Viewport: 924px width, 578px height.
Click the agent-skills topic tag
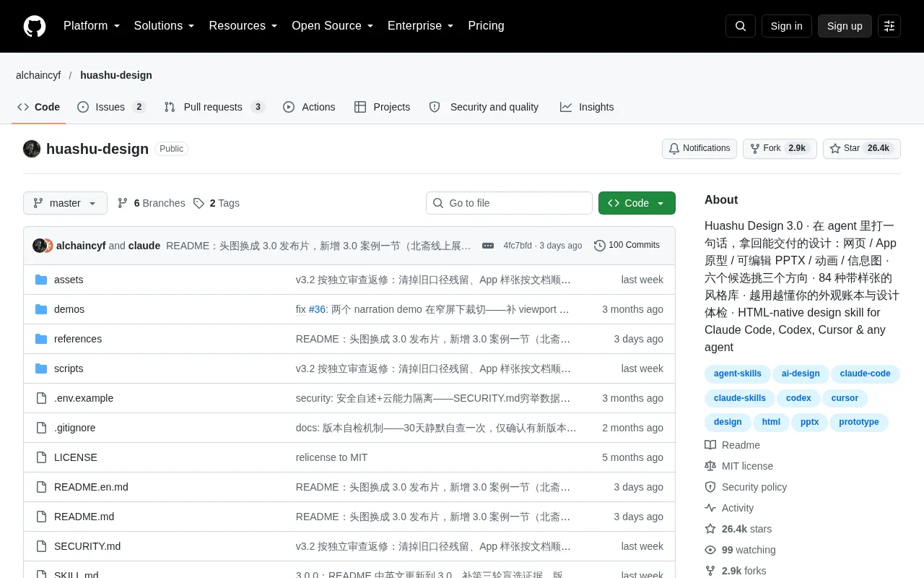[x=738, y=374]
